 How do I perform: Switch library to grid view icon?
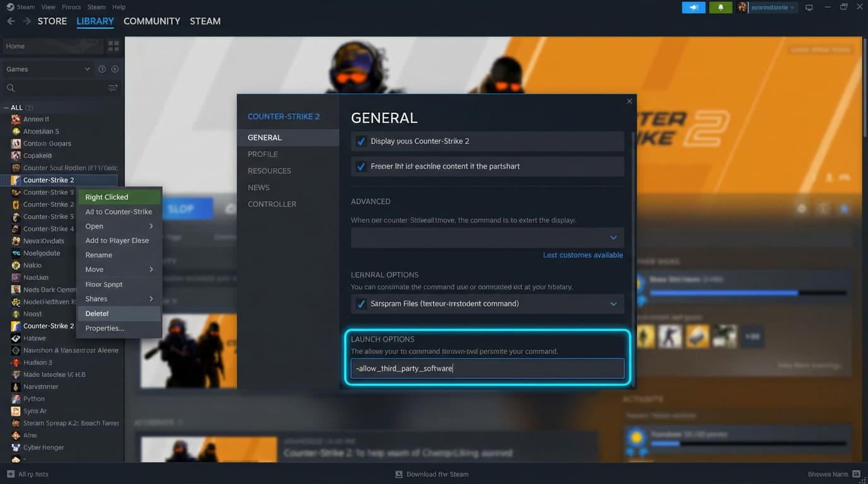pyautogui.click(x=112, y=45)
